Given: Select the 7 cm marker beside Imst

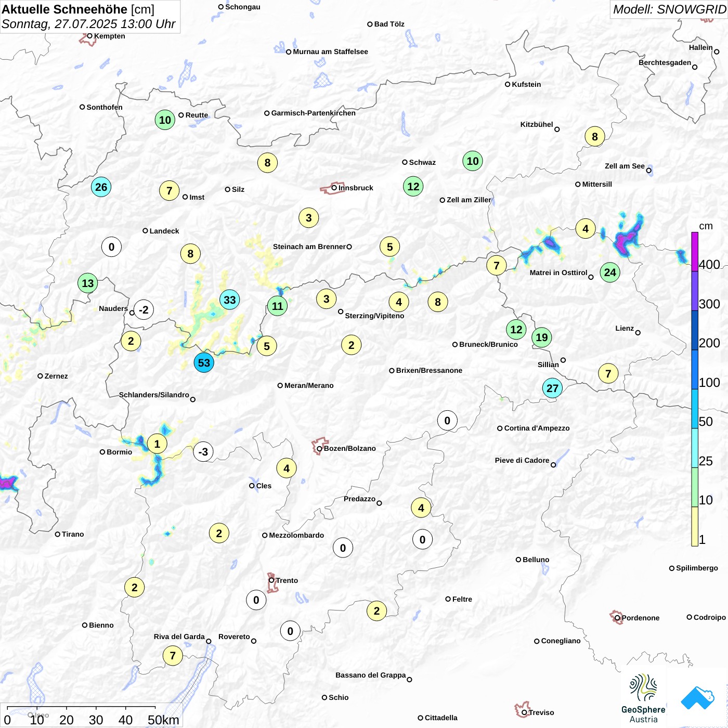Looking at the screenshot, I should coord(169,191).
